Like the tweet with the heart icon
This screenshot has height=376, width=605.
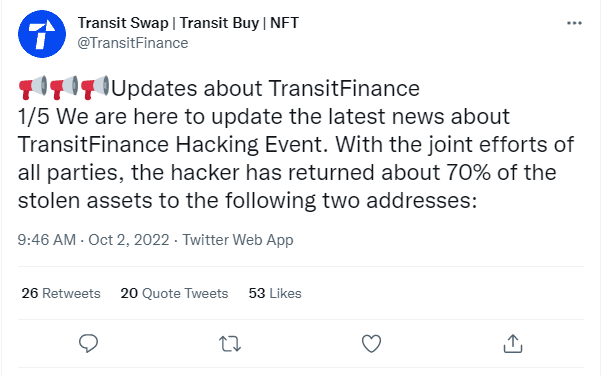point(371,344)
